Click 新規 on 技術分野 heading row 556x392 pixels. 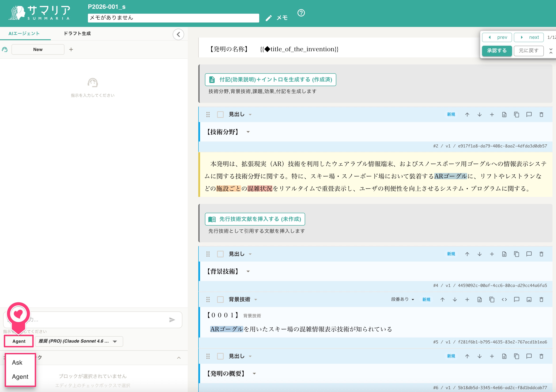tap(451, 115)
